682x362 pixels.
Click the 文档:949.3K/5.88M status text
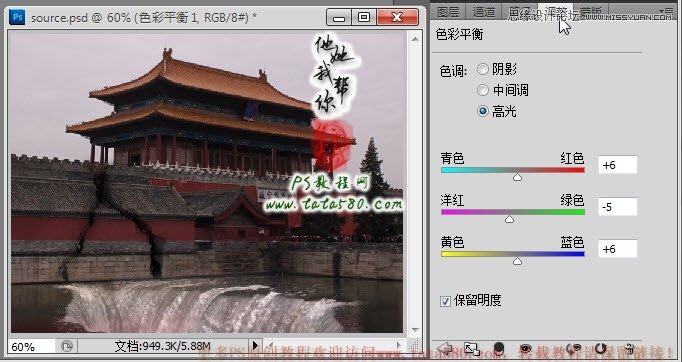coord(163,346)
